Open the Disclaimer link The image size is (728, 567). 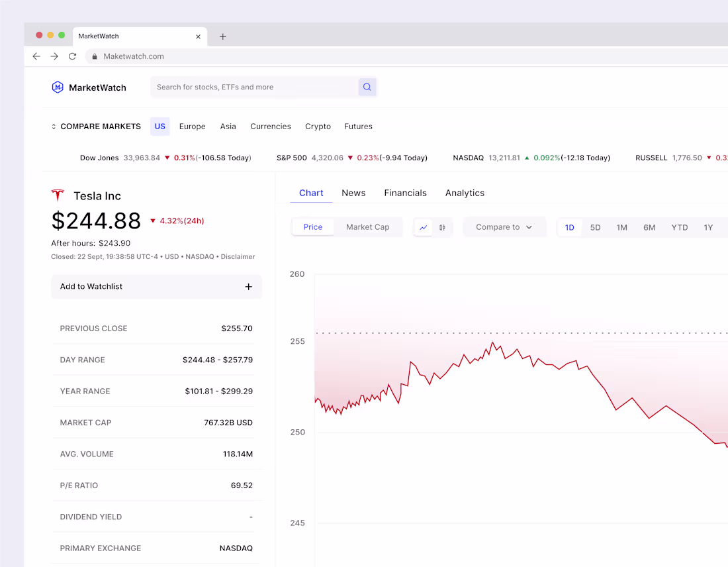[238, 256]
